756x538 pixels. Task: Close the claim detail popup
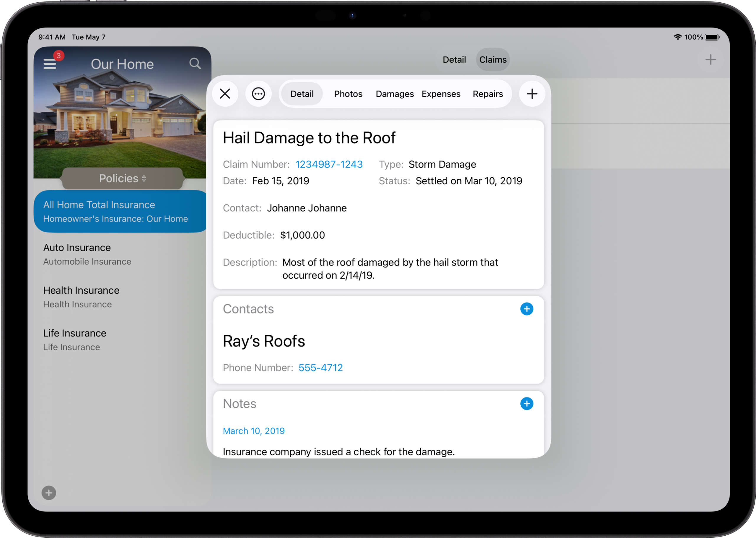[225, 94]
